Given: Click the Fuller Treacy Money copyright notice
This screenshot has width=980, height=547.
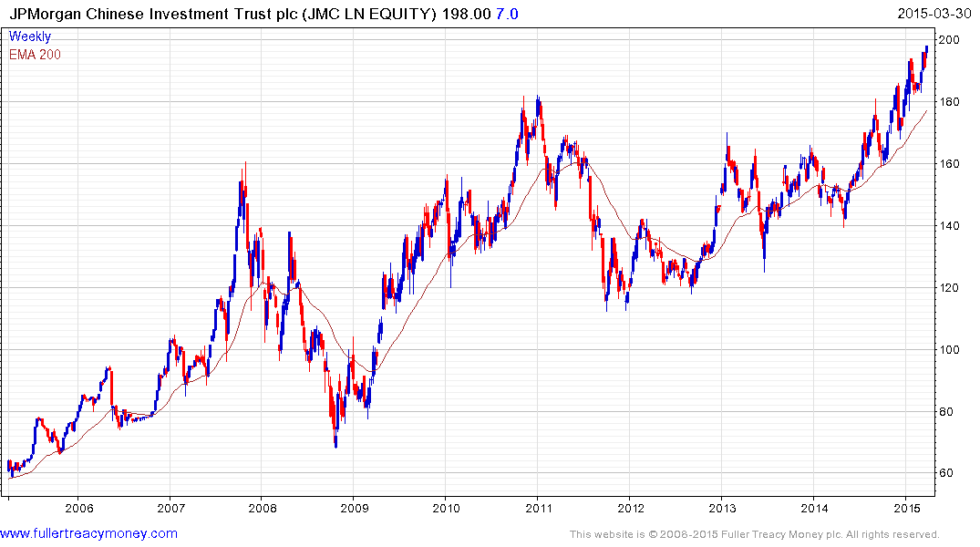Looking at the screenshot, I should point(755,534).
